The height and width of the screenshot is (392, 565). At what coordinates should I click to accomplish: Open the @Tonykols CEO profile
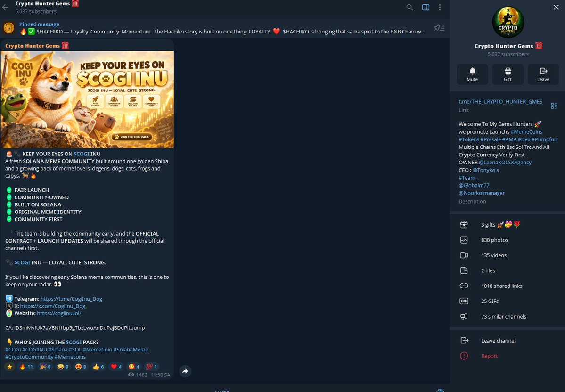(x=485, y=170)
